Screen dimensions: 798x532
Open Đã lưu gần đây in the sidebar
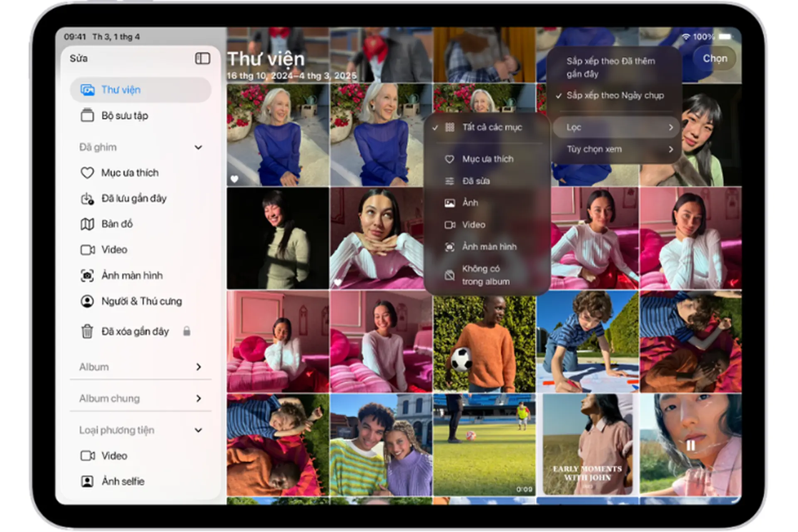pyautogui.click(x=140, y=199)
